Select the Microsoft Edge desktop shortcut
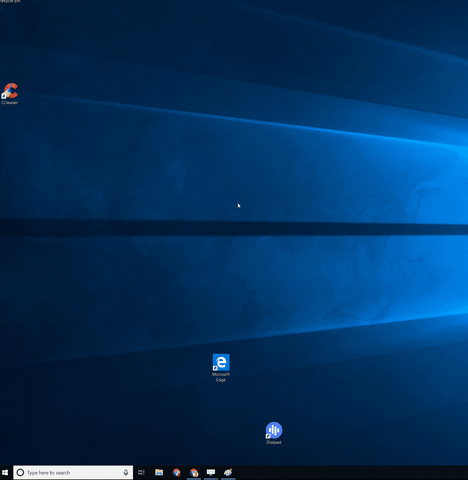Screen dimensions: 468x480 (x=221, y=368)
